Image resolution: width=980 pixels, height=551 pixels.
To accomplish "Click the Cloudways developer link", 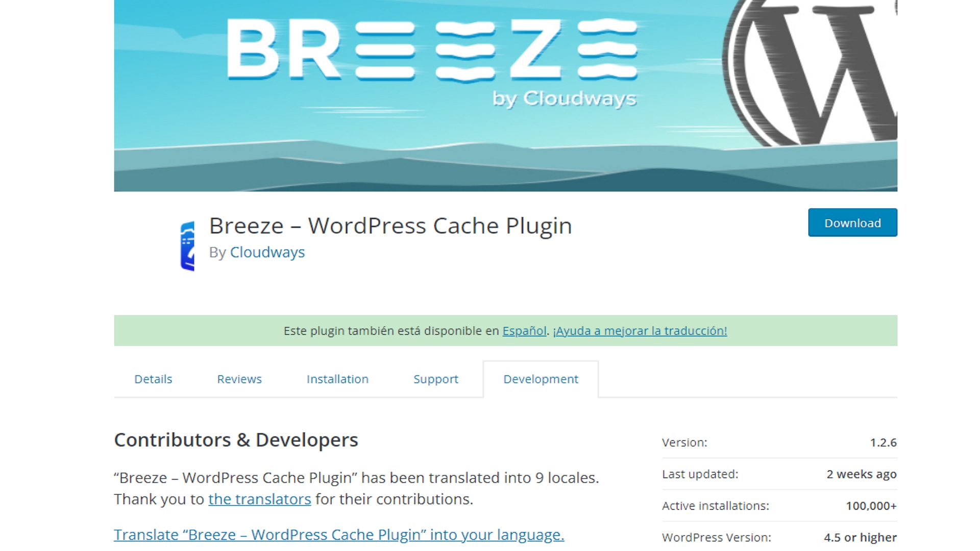I will tap(266, 251).
